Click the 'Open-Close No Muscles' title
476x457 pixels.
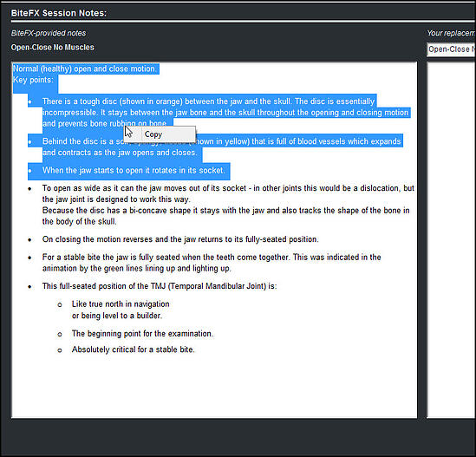(53, 48)
